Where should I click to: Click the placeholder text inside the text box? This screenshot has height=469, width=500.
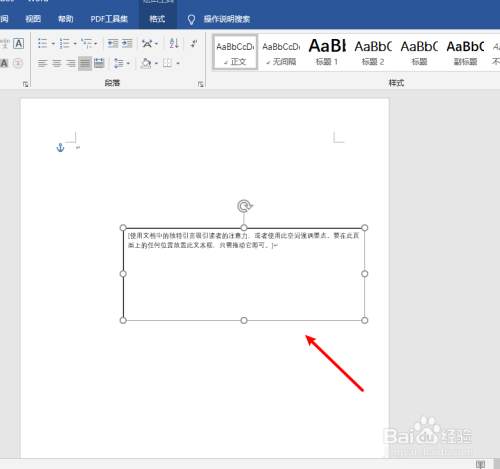[243, 240]
